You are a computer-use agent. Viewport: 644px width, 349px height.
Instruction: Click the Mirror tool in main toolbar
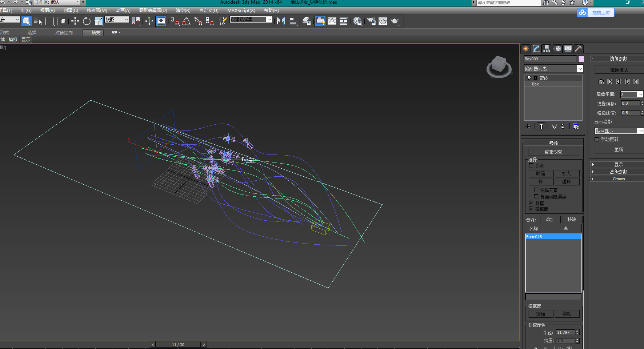coord(281,21)
